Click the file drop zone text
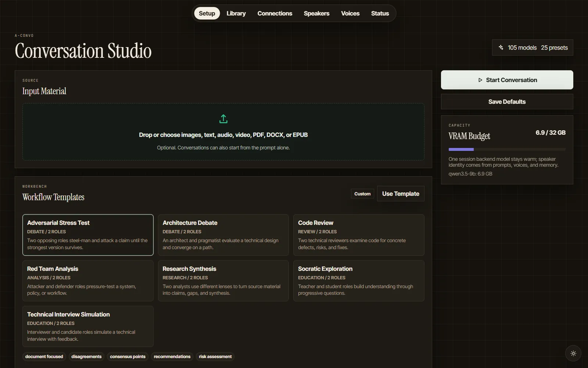Screen dimensions: 588x368 coord(223,135)
